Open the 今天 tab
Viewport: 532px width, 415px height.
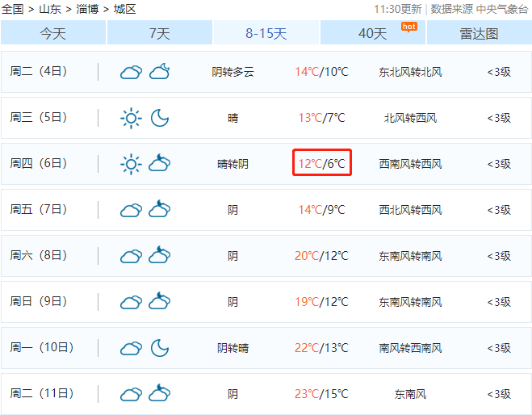pyautogui.click(x=53, y=33)
